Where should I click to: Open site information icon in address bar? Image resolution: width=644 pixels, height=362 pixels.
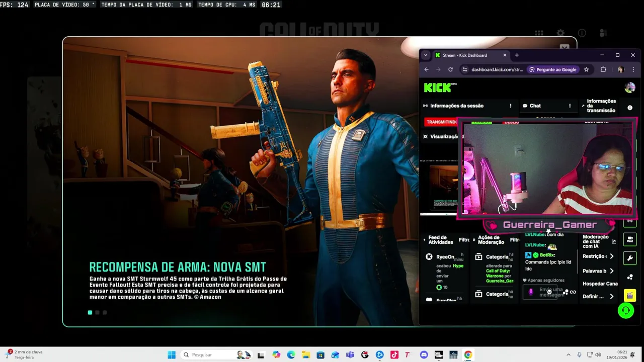coord(464,69)
